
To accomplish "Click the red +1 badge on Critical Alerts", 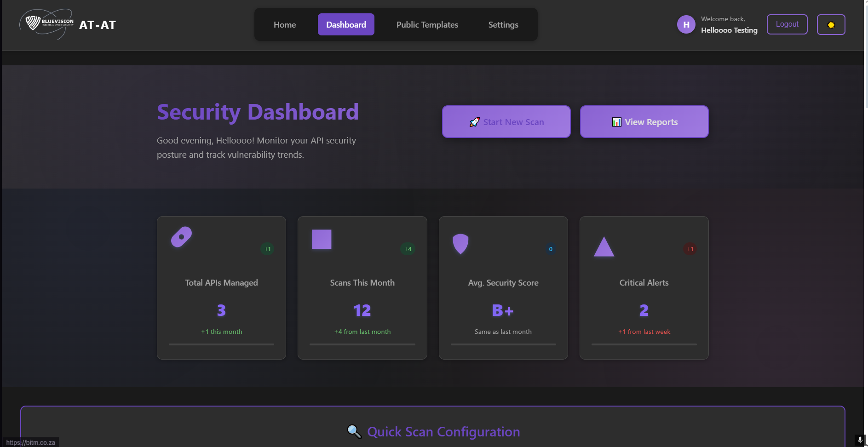I will tap(690, 249).
